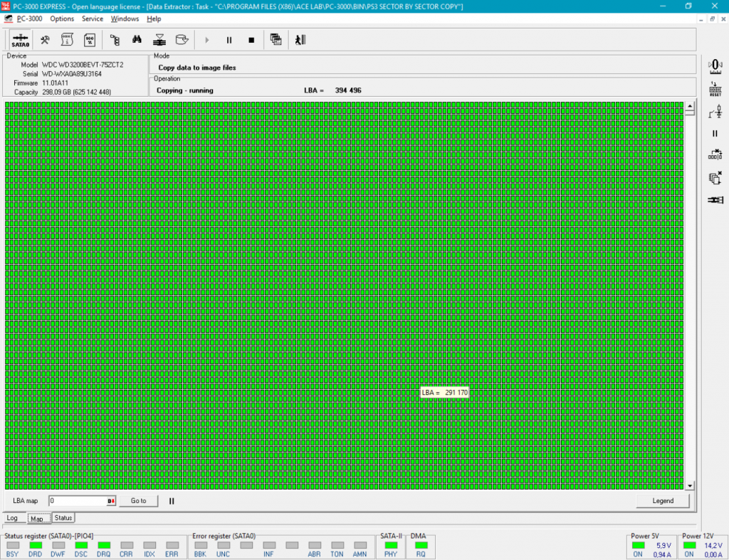The width and height of the screenshot is (729, 560).
Task: Open the Windows menu
Action: click(125, 19)
